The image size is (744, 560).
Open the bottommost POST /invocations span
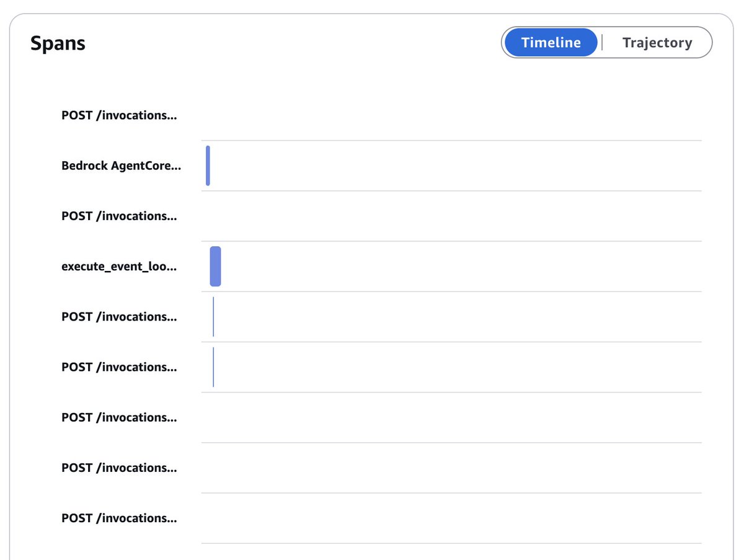[x=119, y=518]
